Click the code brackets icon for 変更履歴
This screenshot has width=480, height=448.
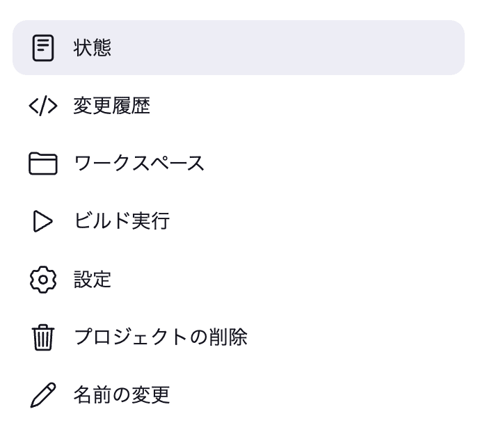click(x=43, y=106)
